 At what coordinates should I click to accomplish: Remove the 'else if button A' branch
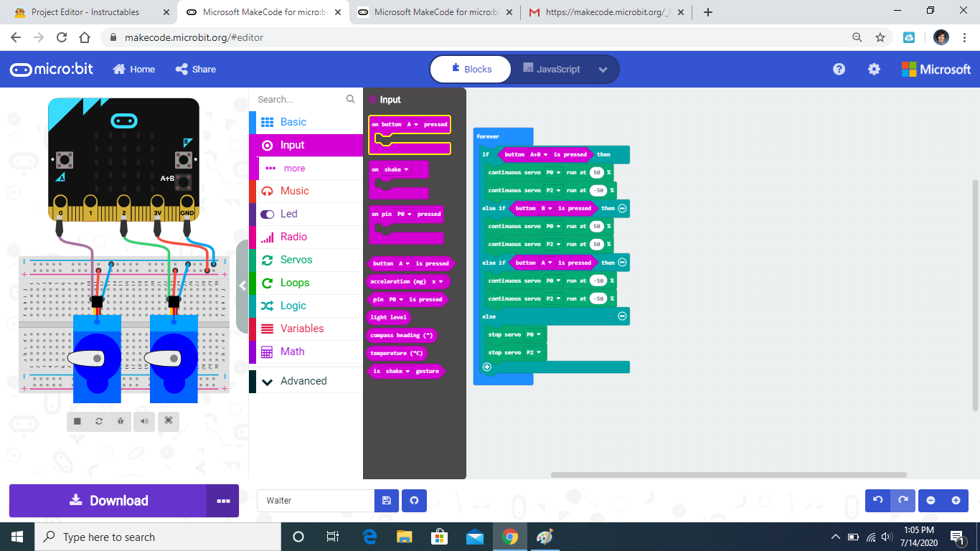pyautogui.click(x=622, y=263)
